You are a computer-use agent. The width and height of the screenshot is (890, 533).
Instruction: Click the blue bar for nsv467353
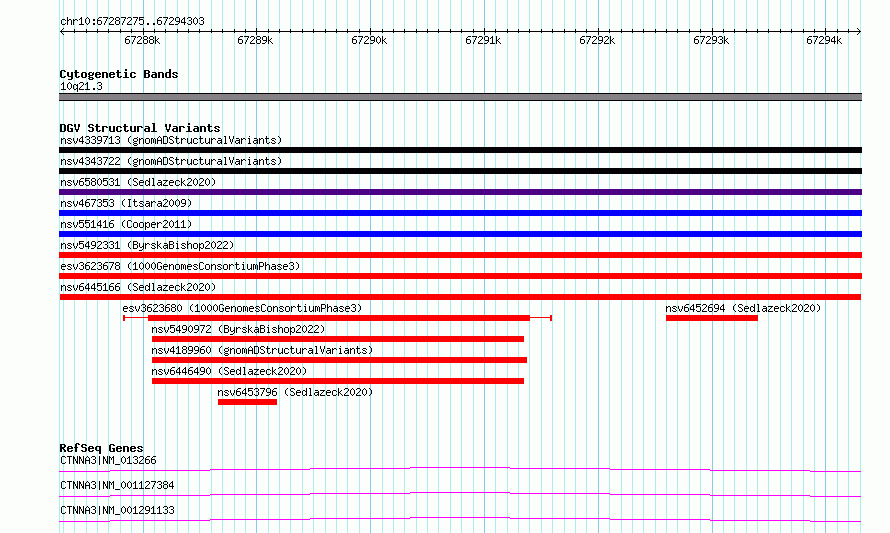click(x=460, y=213)
